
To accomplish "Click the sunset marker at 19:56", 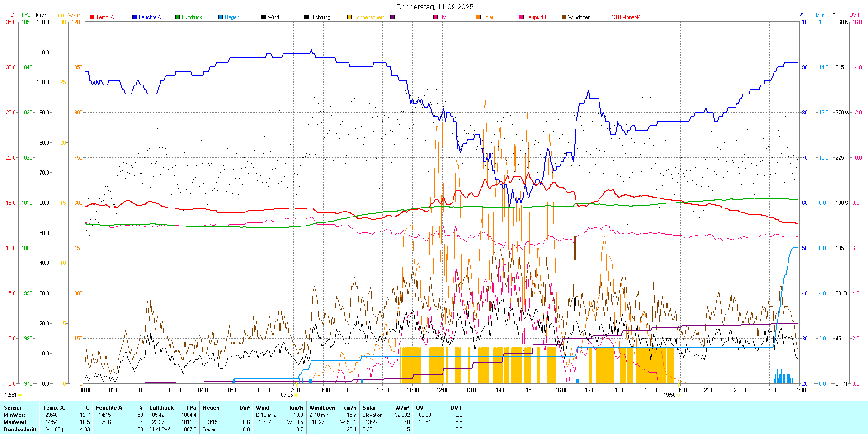I will (x=678, y=395).
